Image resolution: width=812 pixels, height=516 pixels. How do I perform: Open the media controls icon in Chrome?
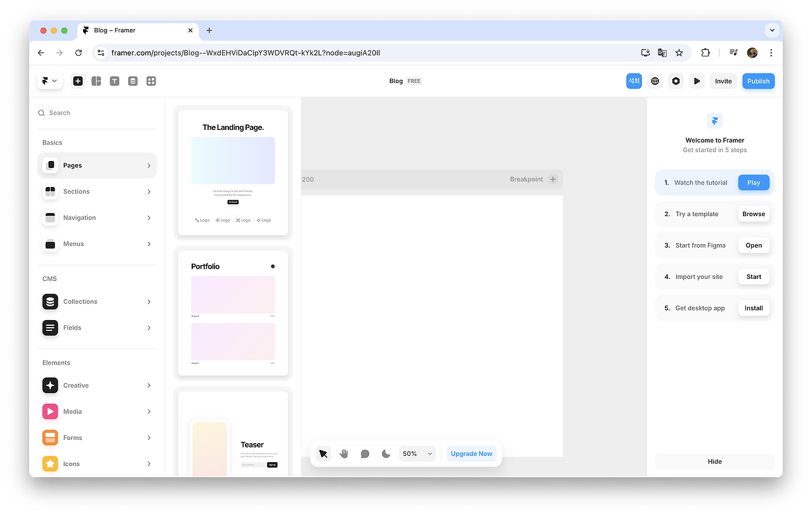(x=733, y=53)
